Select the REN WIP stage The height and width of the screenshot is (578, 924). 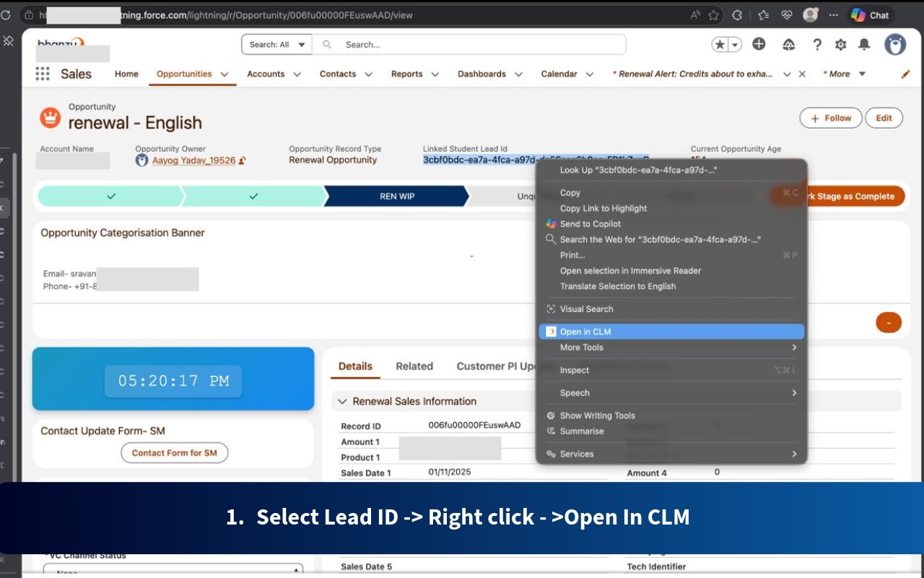click(x=397, y=196)
